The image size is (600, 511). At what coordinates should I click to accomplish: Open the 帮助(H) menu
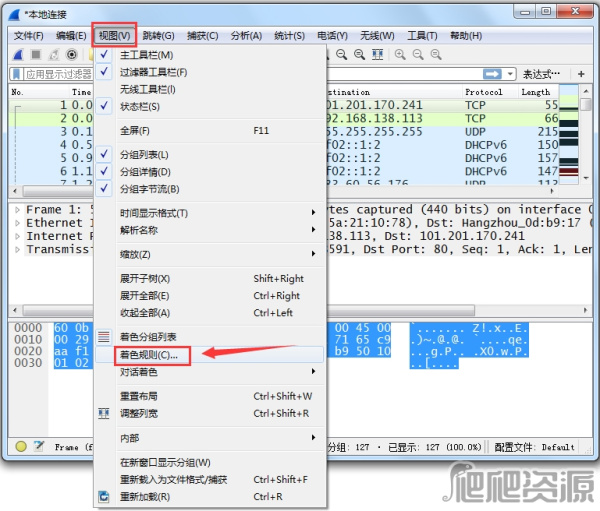[466, 36]
